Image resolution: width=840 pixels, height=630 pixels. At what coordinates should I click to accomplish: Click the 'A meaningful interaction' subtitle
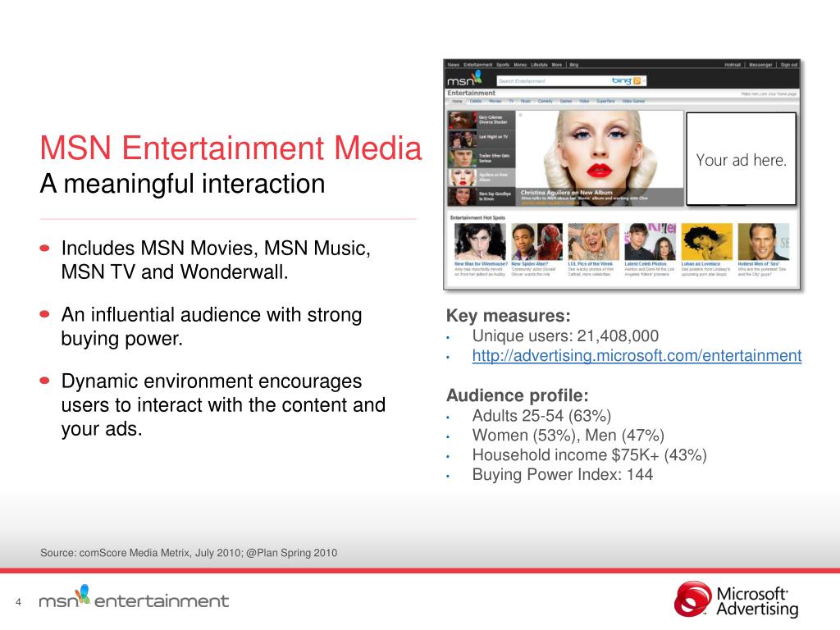[x=183, y=184]
